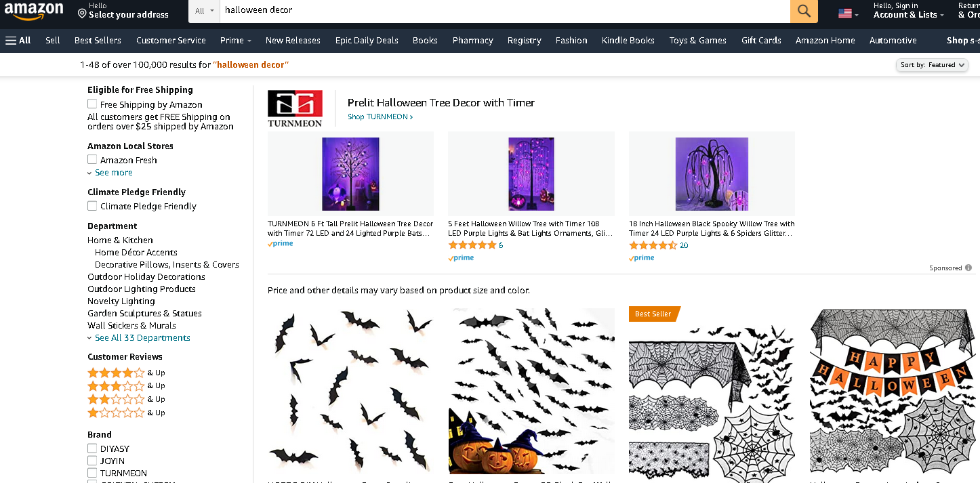Open the Sort by Featured dropdown

932,65
